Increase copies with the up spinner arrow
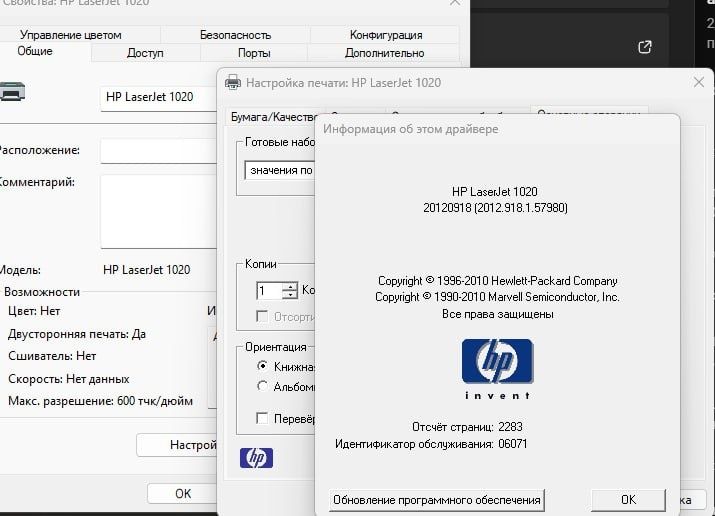Image resolution: width=715 pixels, height=516 pixels. [x=290, y=287]
